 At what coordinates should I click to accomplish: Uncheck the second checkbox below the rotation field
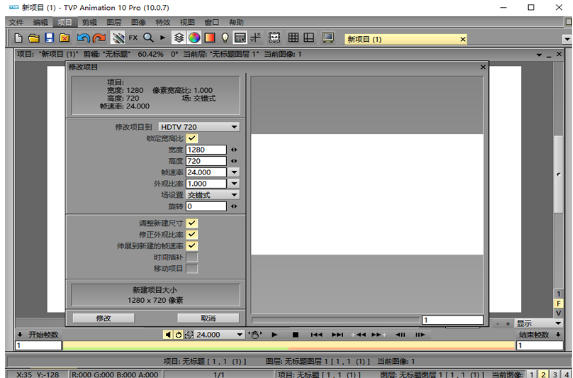pyautogui.click(x=192, y=234)
